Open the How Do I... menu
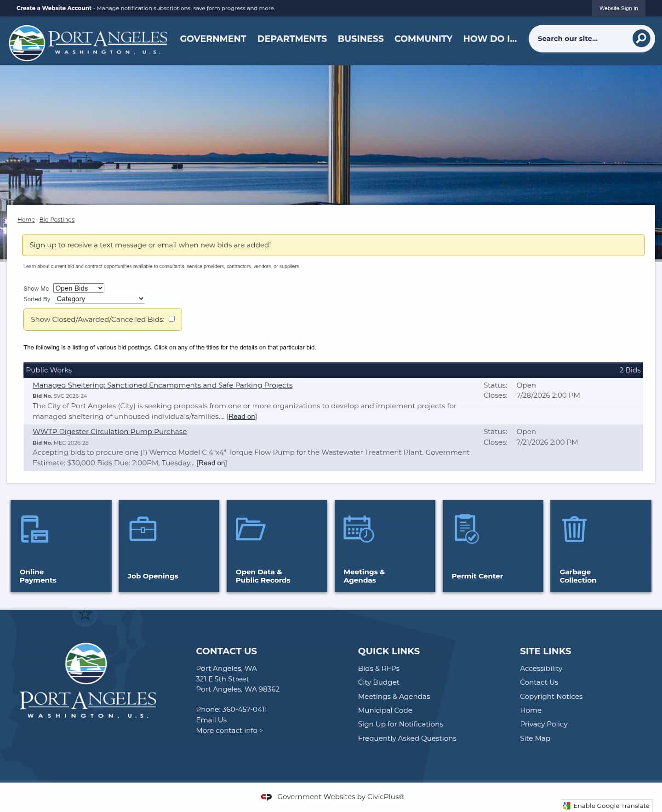This screenshot has width=662, height=812. [x=490, y=39]
